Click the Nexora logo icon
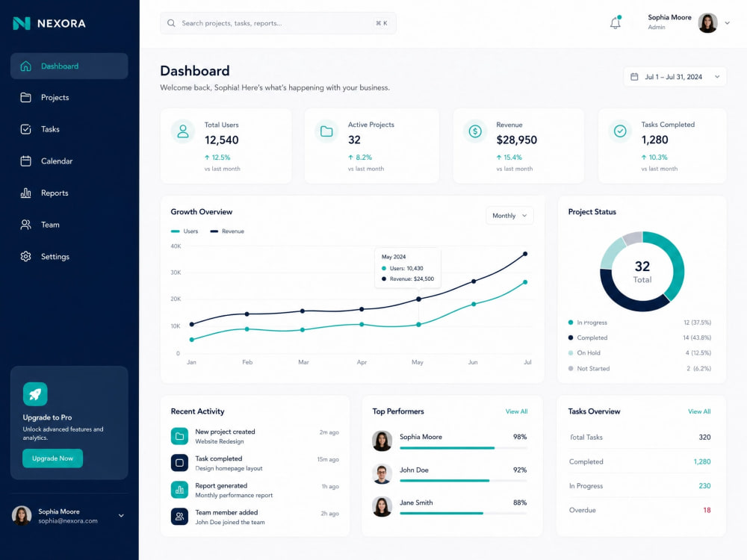The width and height of the screenshot is (747, 560). pyautogui.click(x=22, y=23)
